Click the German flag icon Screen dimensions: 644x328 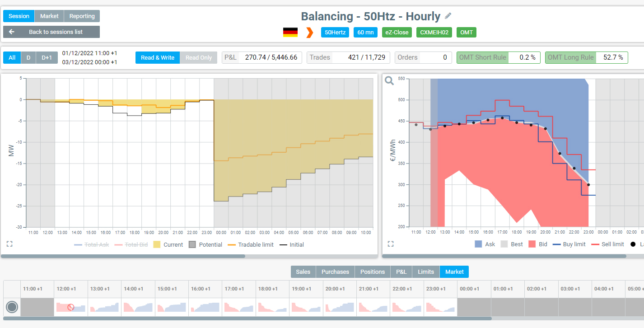tap(291, 32)
